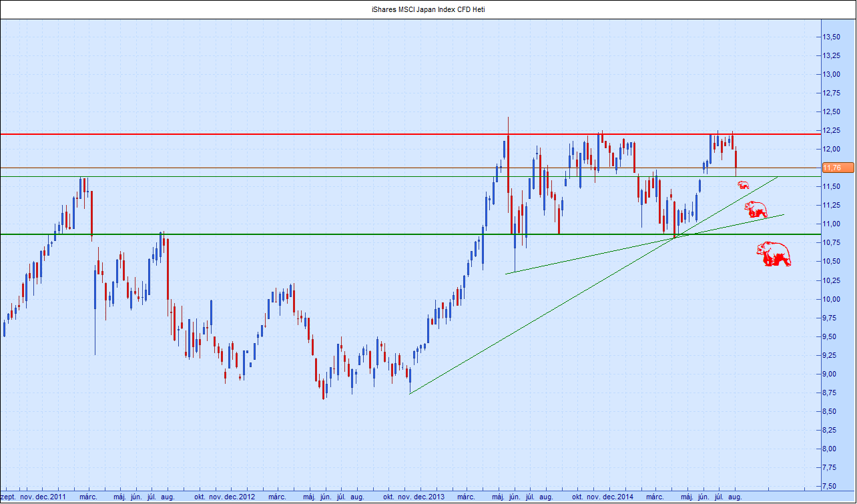Click the 10,00 price axis label
857x504 pixels.
click(x=831, y=298)
